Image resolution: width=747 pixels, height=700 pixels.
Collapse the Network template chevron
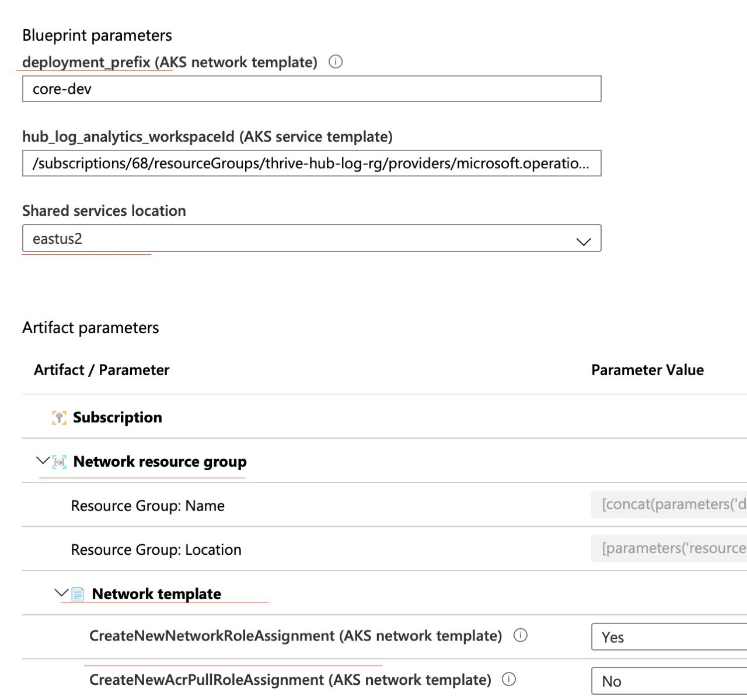pyautogui.click(x=61, y=593)
